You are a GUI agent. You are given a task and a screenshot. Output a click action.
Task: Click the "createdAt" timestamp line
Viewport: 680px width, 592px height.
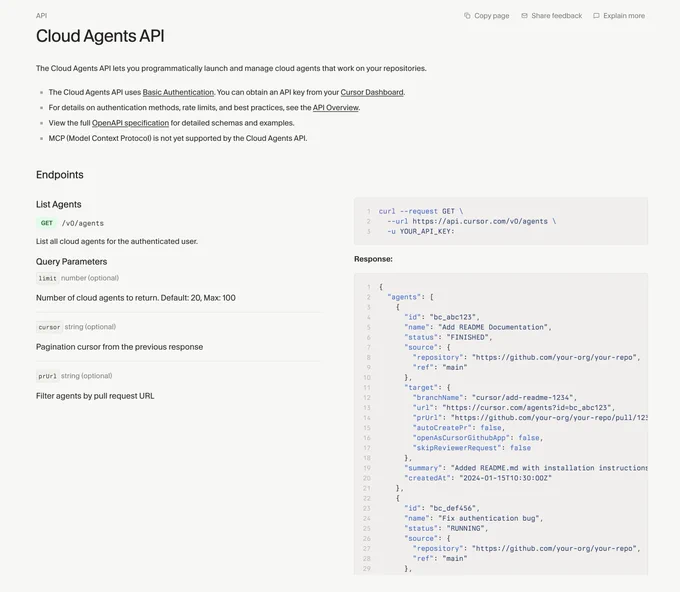pyautogui.click(x=478, y=478)
